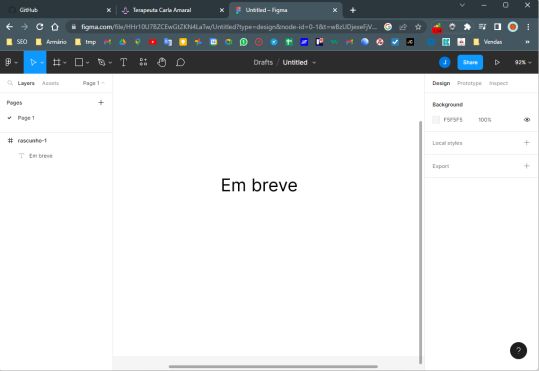Image resolution: width=539 pixels, height=371 pixels.
Task: Open the Chrome tab search chevron
Action: click(462, 5)
